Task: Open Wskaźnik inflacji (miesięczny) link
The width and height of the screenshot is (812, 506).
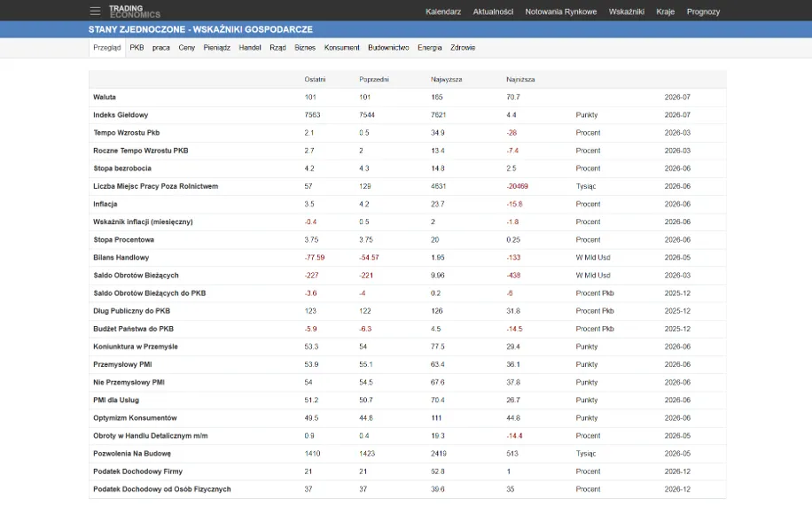Action: [x=143, y=222]
